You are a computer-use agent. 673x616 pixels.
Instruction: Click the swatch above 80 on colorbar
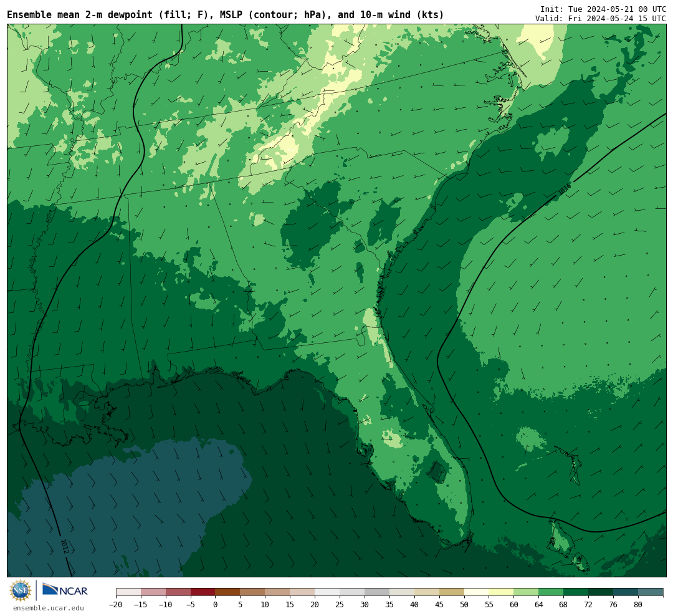pyautogui.click(x=651, y=592)
